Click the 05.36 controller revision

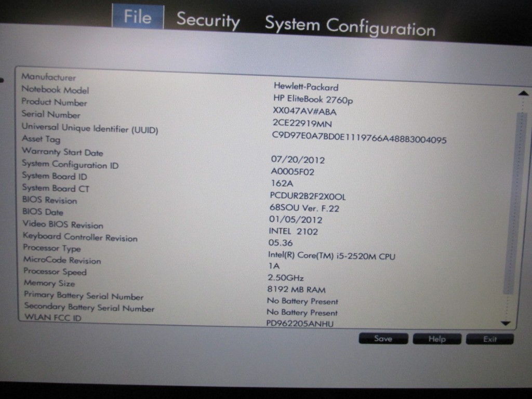[x=281, y=243]
